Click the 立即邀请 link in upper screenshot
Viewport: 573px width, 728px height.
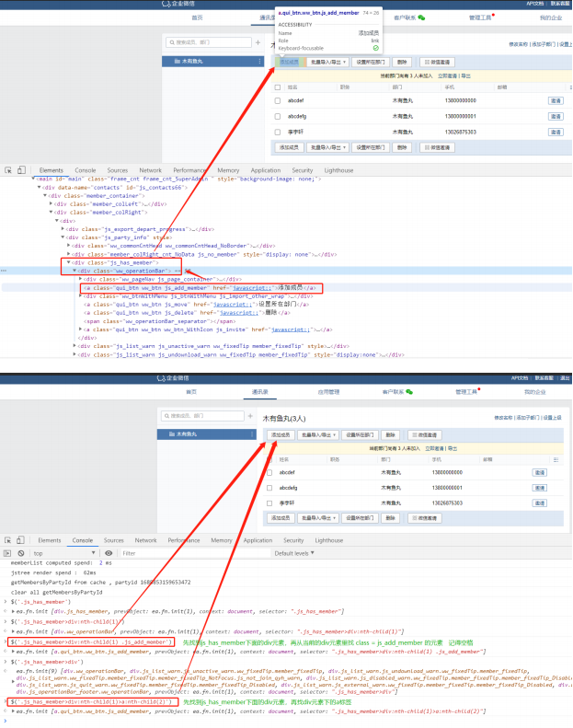point(448,76)
